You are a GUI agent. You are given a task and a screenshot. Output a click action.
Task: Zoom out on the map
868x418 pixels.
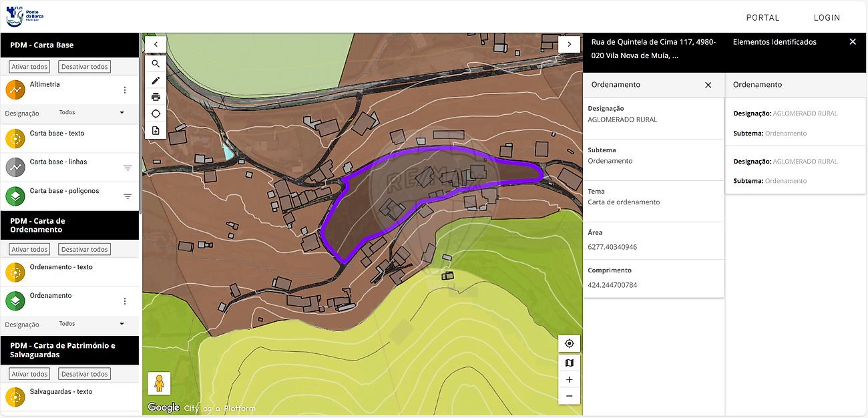tap(569, 396)
